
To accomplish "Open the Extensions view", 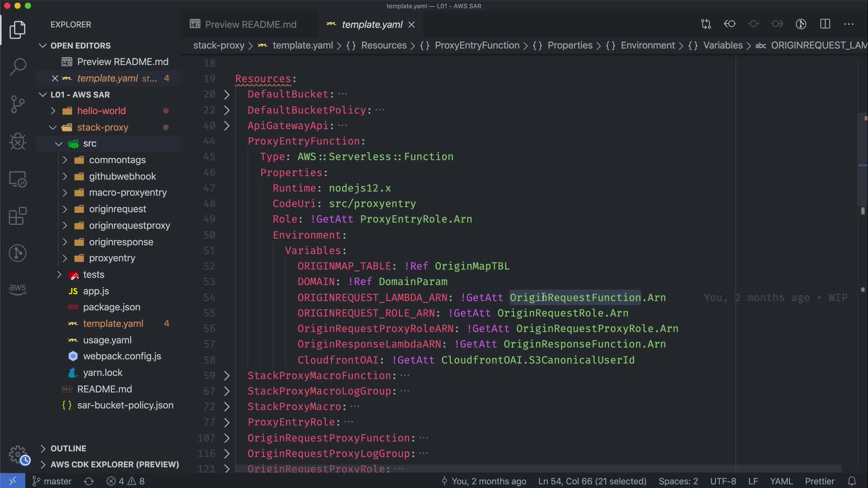I will [18, 216].
